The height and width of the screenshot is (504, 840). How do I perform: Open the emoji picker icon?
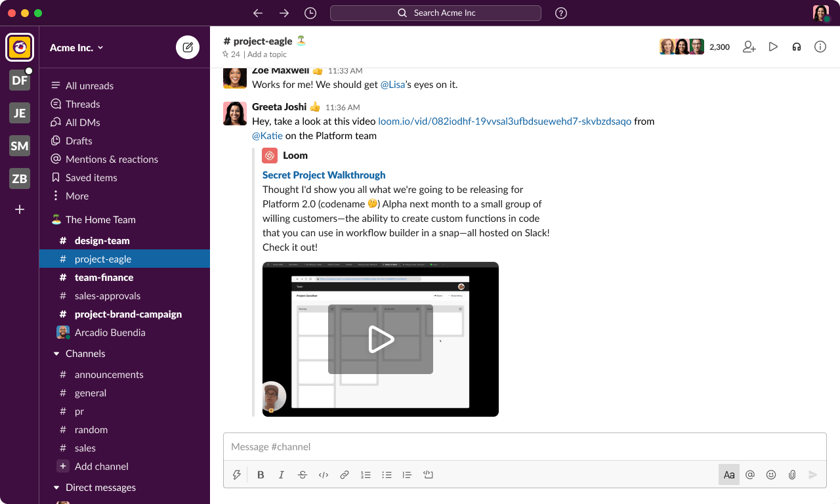point(771,474)
